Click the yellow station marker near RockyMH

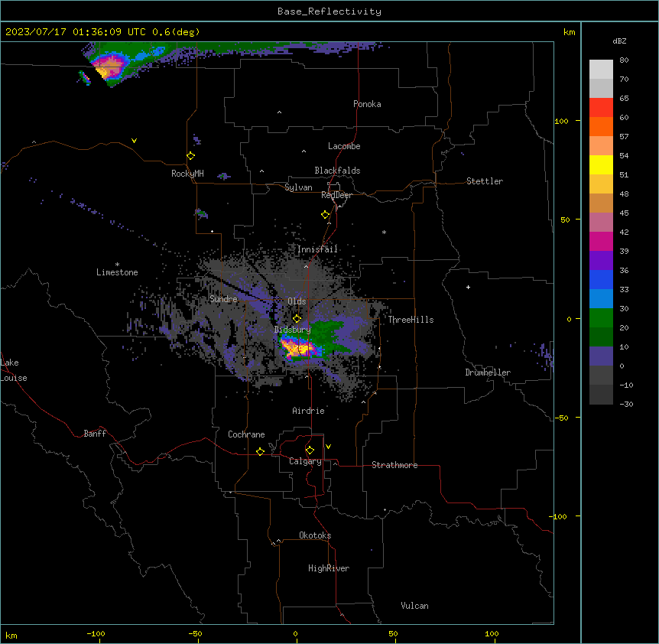[x=190, y=155]
